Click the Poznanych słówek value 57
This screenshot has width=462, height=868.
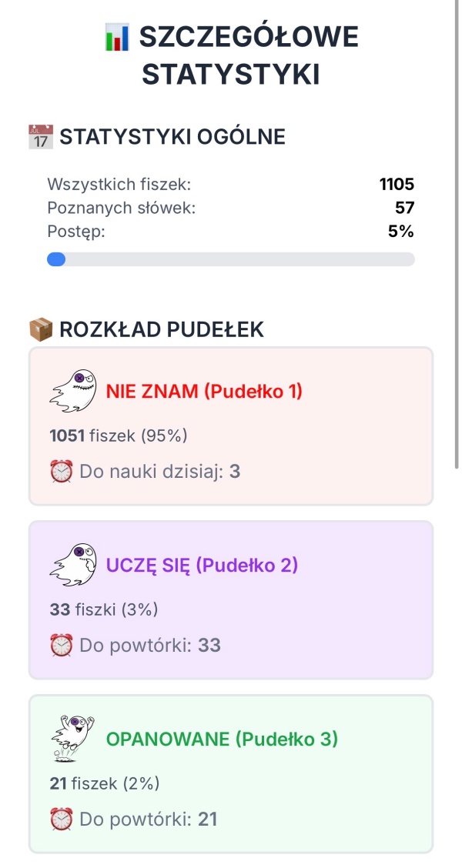pyautogui.click(x=406, y=208)
